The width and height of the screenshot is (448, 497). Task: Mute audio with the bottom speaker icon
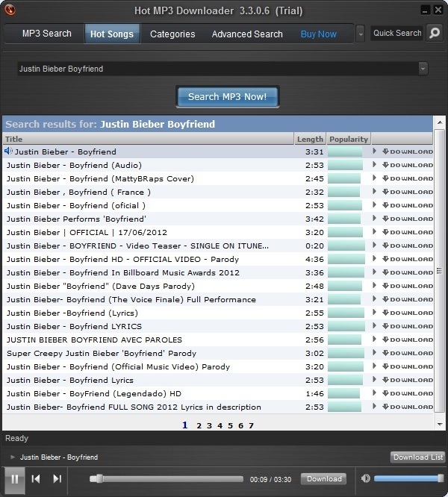coord(365,478)
